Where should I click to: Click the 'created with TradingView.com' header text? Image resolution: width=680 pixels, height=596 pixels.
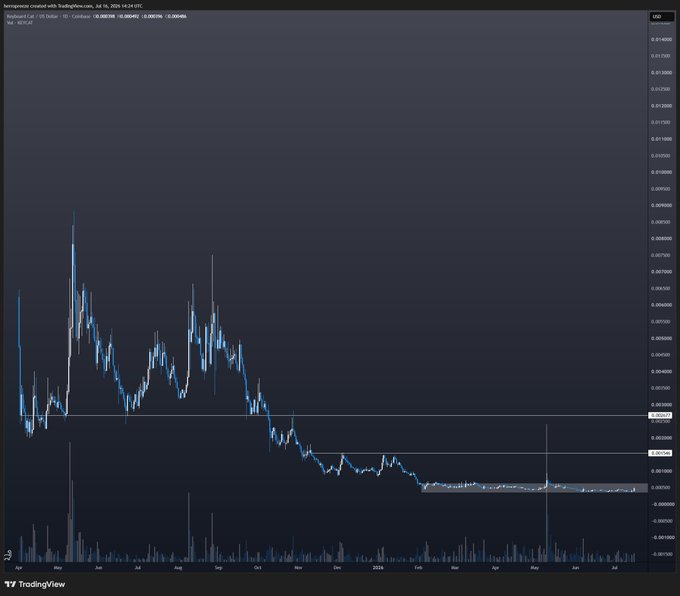pyautogui.click(x=61, y=6)
